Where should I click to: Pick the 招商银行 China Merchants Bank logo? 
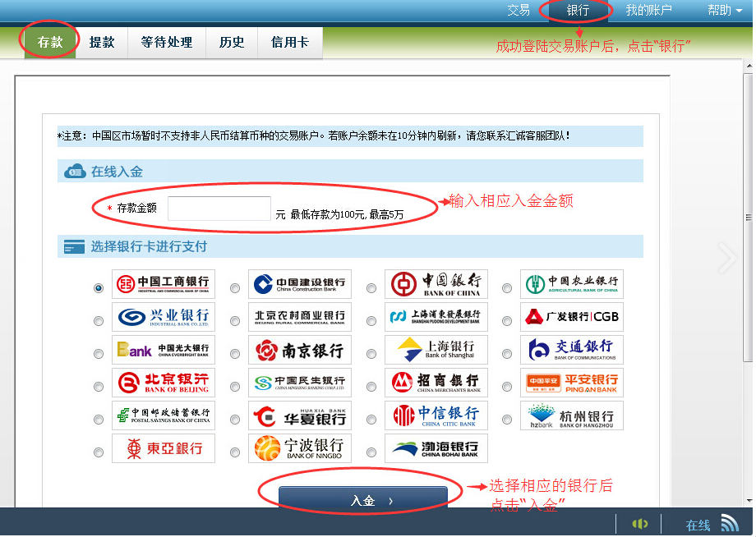436,383
